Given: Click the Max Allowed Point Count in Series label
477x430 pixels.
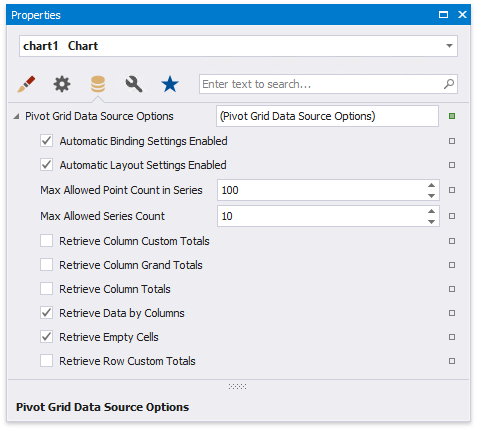Looking at the screenshot, I should point(121,190).
